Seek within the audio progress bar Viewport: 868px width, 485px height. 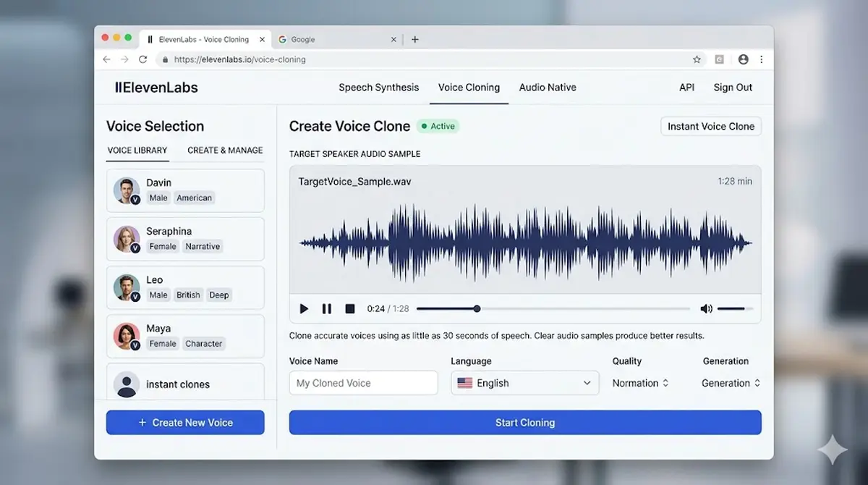(x=553, y=309)
